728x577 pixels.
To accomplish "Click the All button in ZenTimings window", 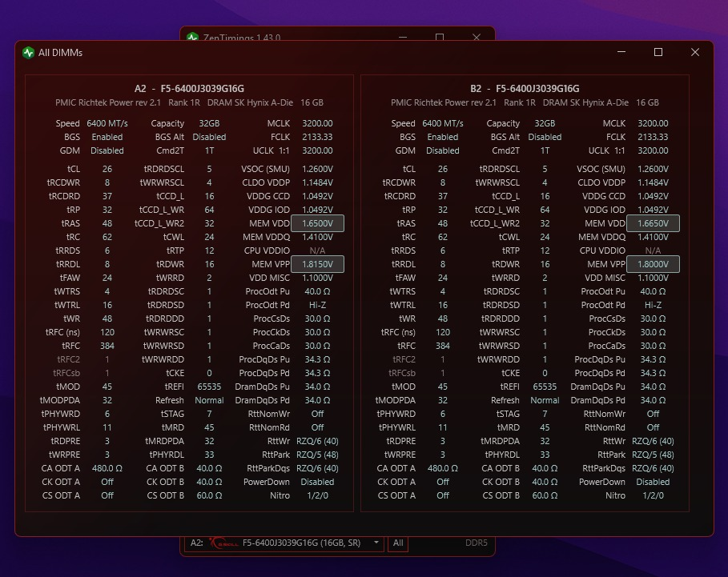I will (398, 543).
